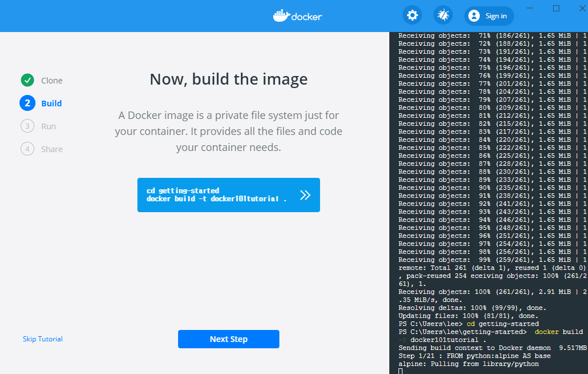This screenshot has width=588, height=374.
Task: Open Docker settings gear icon
Action: [x=412, y=15]
